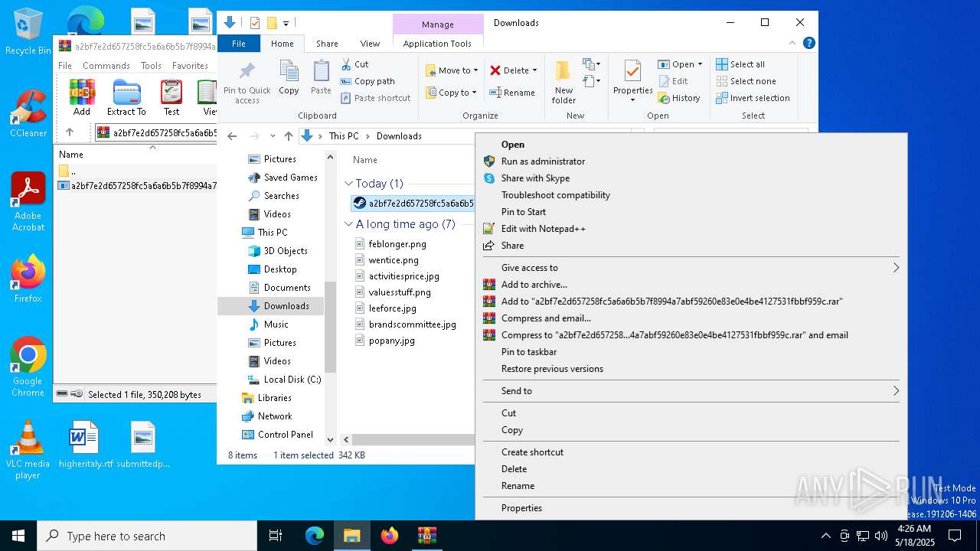Click Add button in WinRAR toolbar
The width and height of the screenshot is (980, 551).
point(82,97)
